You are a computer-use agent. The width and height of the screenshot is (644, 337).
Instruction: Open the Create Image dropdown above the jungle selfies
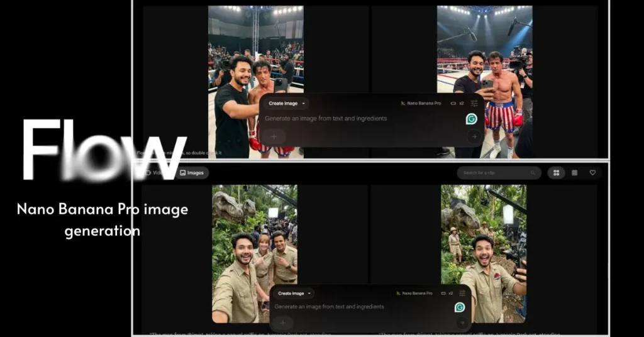[296, 294]
